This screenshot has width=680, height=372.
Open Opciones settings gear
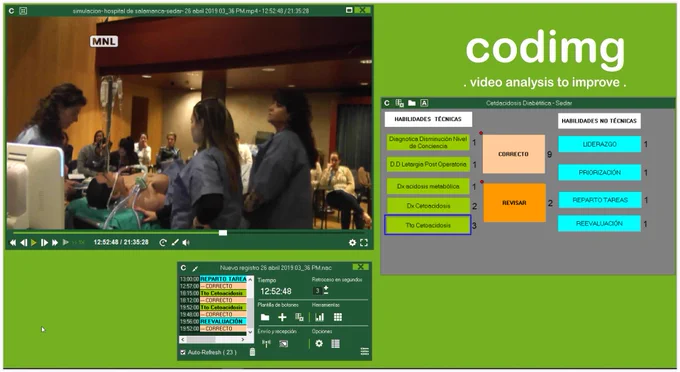pyautogui.click(x=319, y=344)
